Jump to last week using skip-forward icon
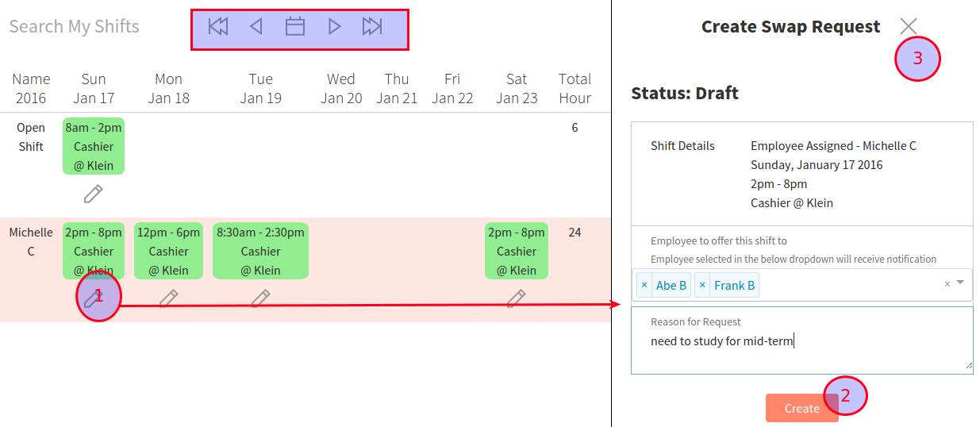 point(372,27)
